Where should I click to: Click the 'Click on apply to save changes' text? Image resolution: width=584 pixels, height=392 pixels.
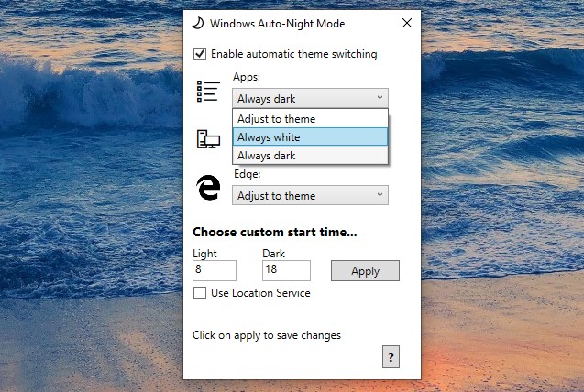pyautogui.click(x=267, y=335)
